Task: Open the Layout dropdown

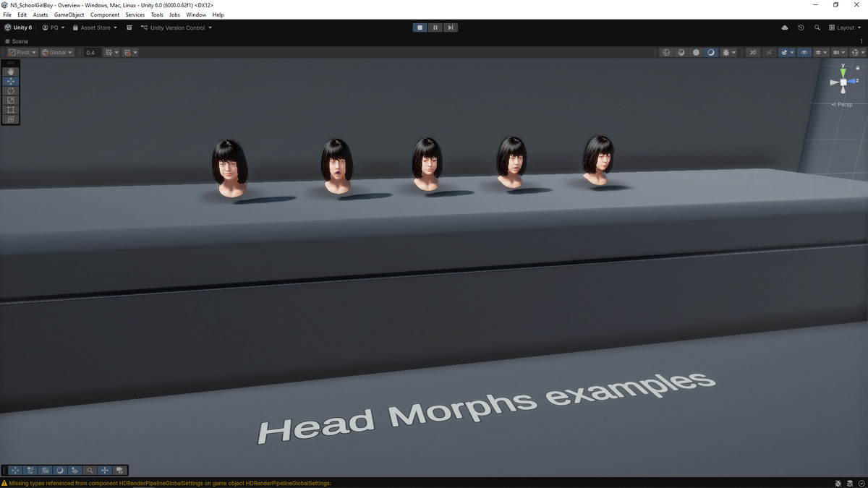Action: (846, 27)
